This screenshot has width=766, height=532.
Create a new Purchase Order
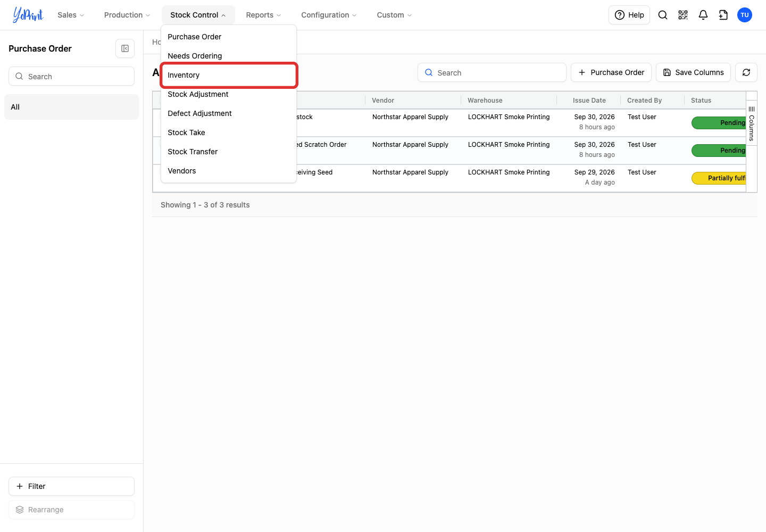(x=611, y=72)
